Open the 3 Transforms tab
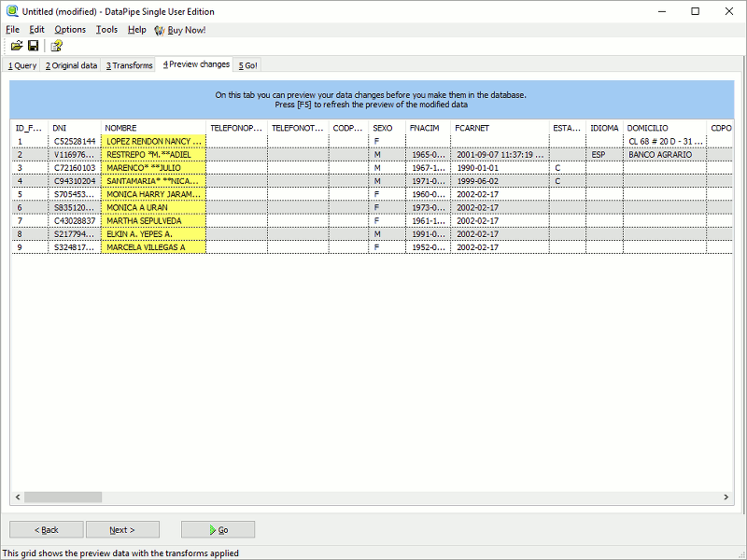 [x=131, y=65]
